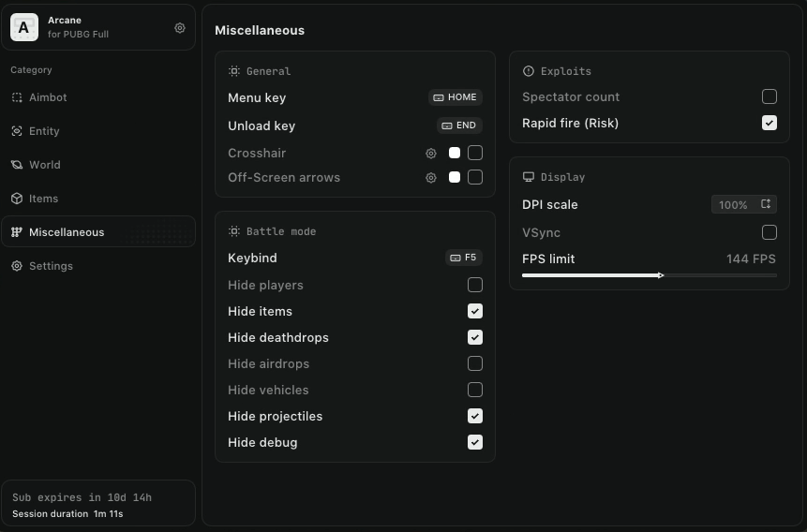The width and height of the screenshot is (807, 532).
Task: Click the Crosshair white color swatch
Action: [x=455, y=153]
